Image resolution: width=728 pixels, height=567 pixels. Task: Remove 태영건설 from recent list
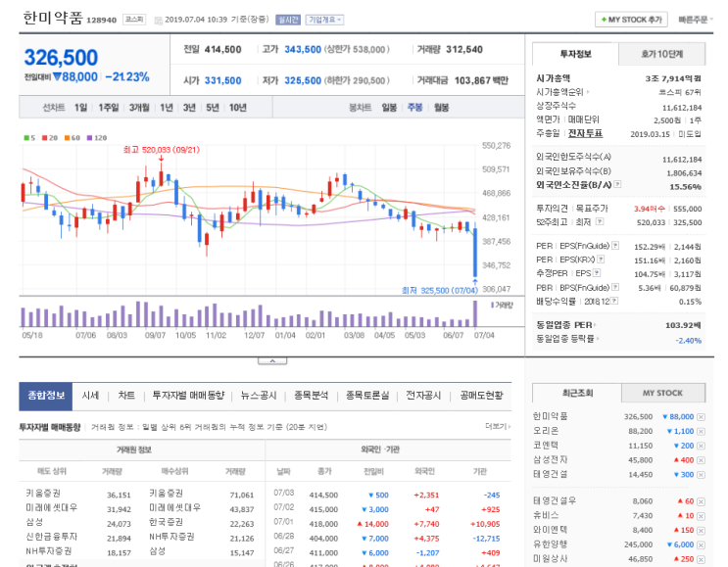tap(702, 475)
